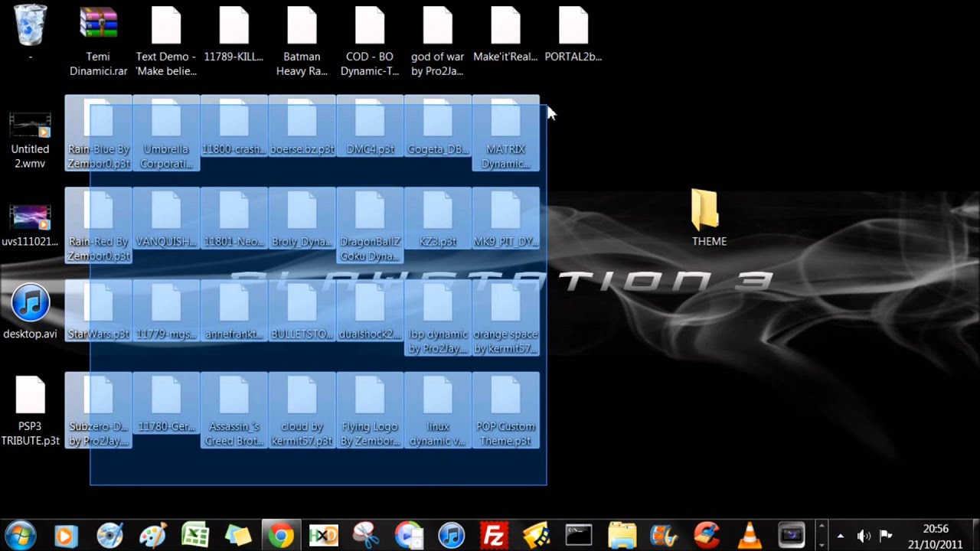Image resolution: width=980 pixels, height=551 pixels.
Task: Select the PORTAL2b... file
Action: 573,34
